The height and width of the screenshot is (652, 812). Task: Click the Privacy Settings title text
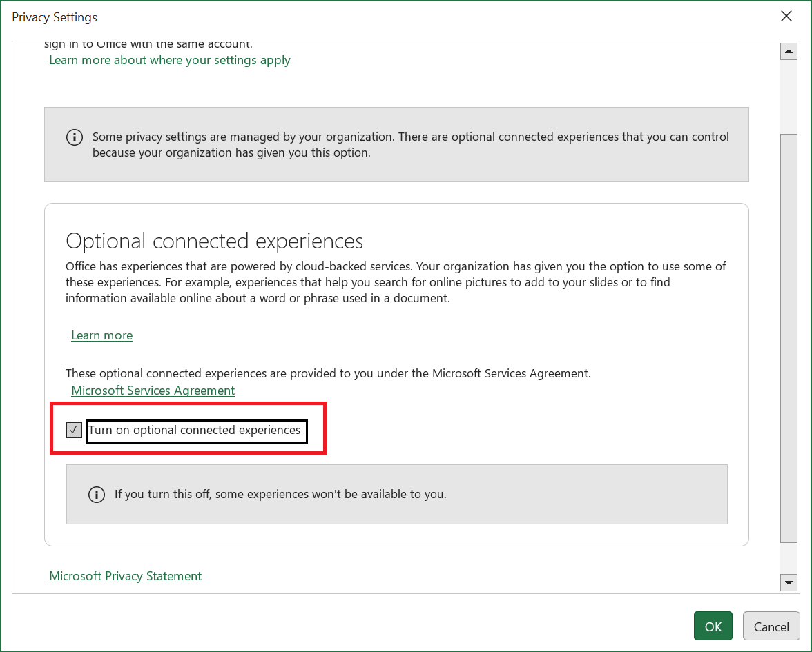tap(55, 17)
